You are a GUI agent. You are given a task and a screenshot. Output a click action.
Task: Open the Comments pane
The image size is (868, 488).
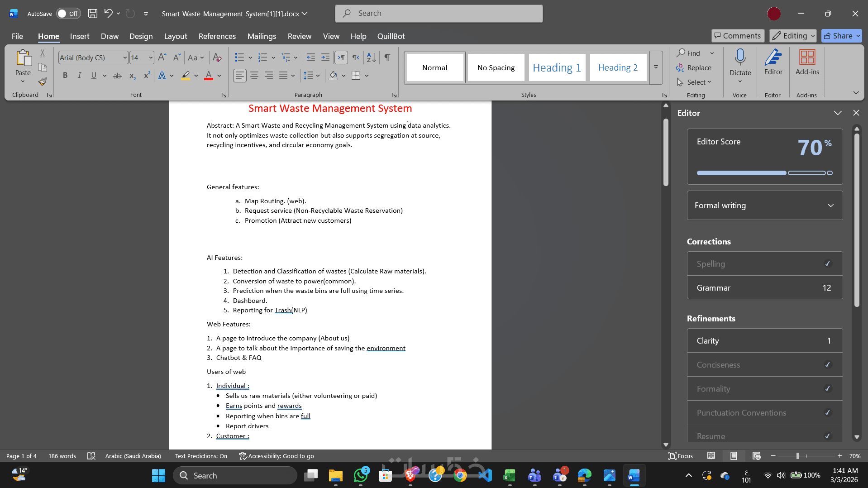click(x=738, y=36)
